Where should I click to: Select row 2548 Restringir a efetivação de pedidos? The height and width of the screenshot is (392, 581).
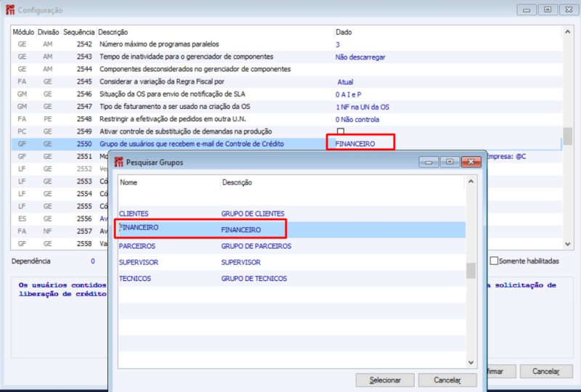(286, 119)
